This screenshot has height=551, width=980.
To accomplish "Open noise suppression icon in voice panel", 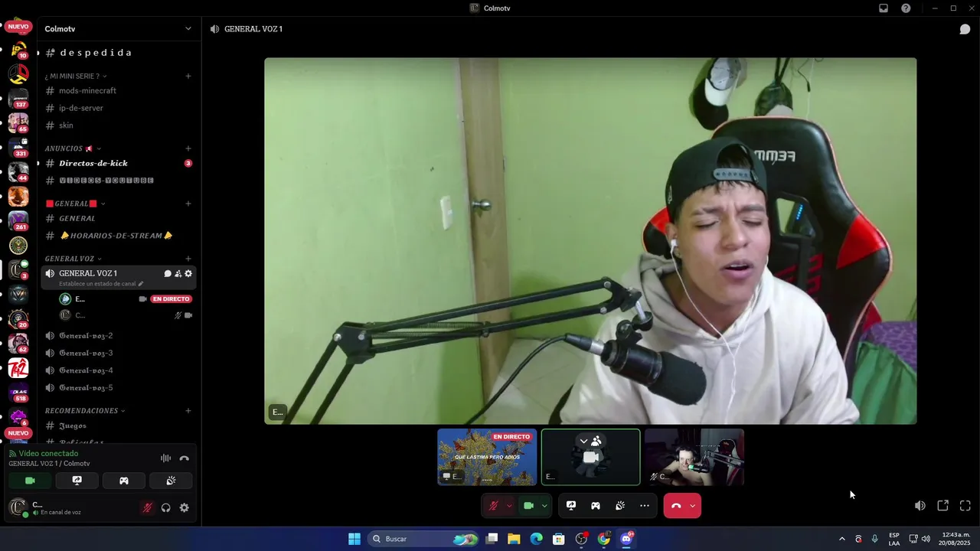I will [x=165, y=458].
